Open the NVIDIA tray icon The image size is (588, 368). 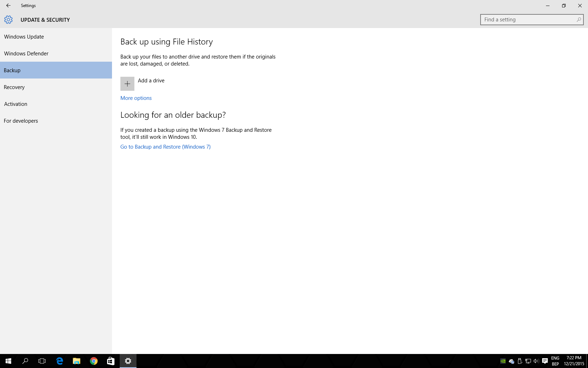pyautogui.click(x=503, y=361)
